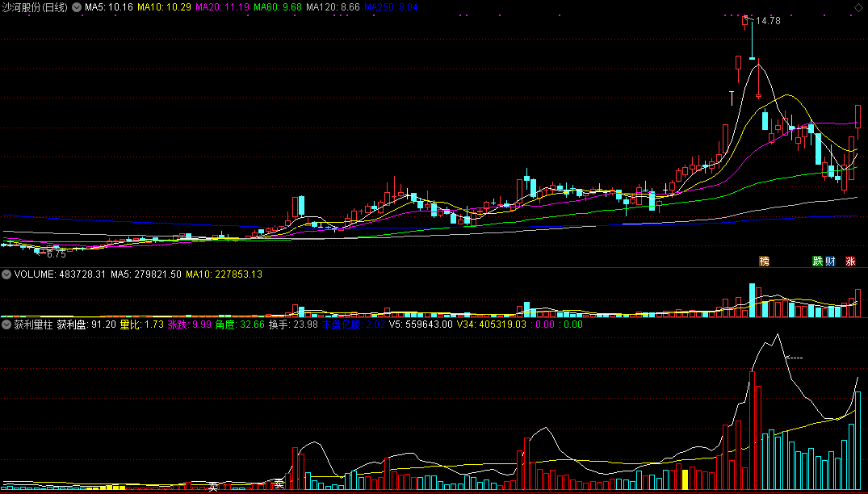Select the MA5: 10.16 label

click(x=109, y=8)
